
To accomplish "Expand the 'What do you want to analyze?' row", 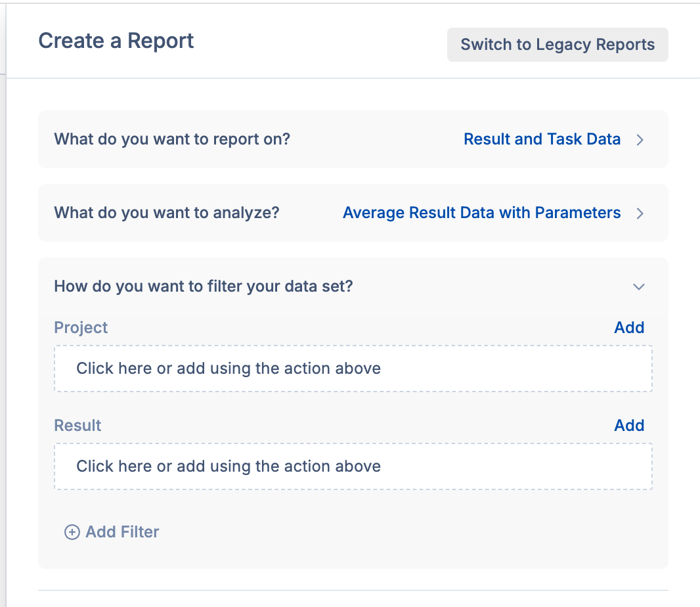I will (x=167, y=213).
